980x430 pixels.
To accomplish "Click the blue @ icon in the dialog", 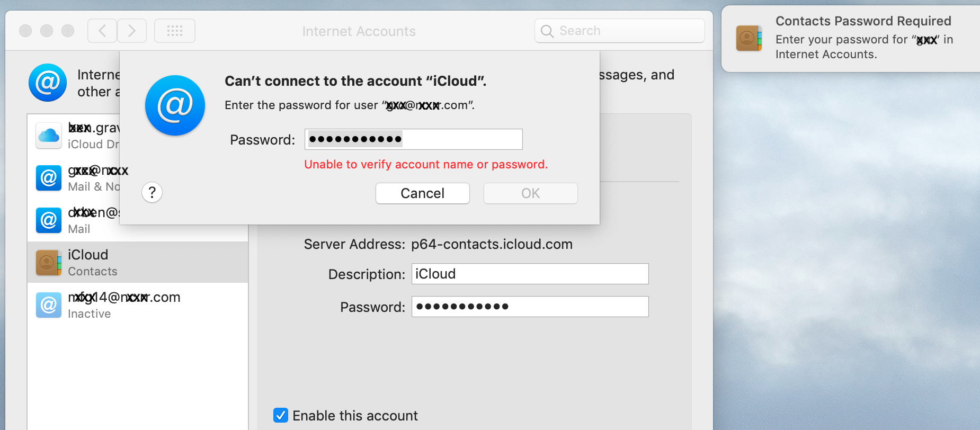I will coord(175,105).
